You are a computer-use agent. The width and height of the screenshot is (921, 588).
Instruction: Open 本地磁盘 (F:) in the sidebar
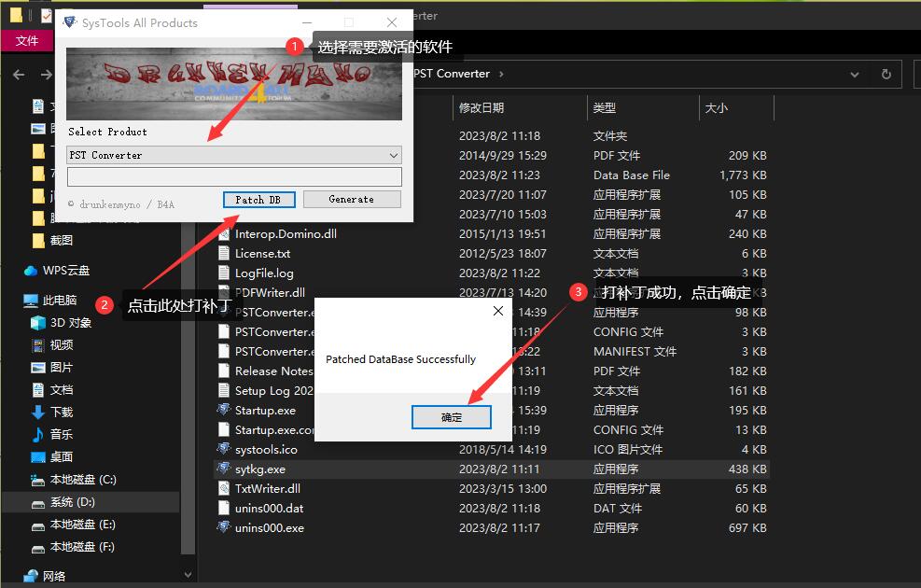pyautogui.click(x=82, y=546)
